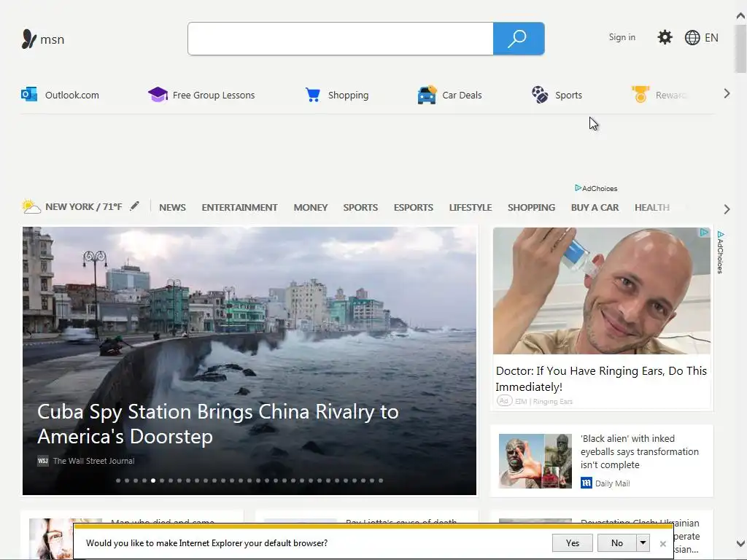The image size is (747, 560).
Task: Click the vertical AdChoices label beside the ad
Action: click(720, 252)
